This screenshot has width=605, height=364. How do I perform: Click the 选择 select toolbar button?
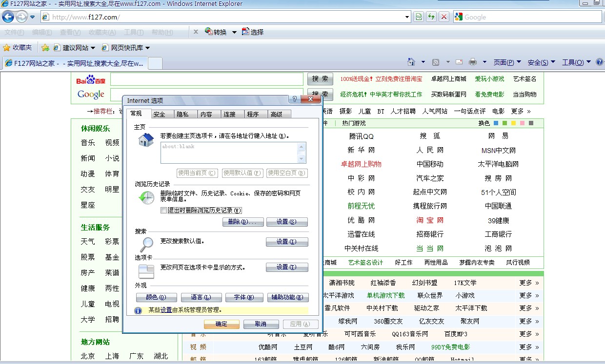(253, 32)
